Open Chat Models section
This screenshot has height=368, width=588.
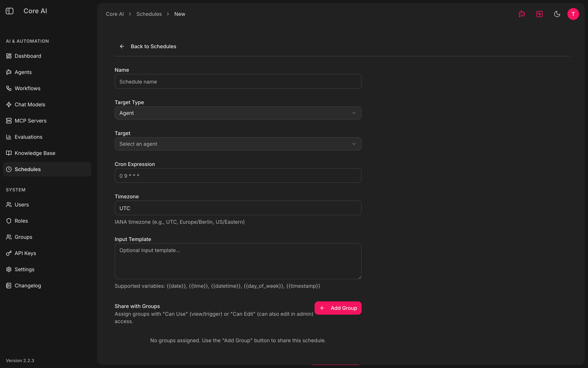(x=47, y=104)
